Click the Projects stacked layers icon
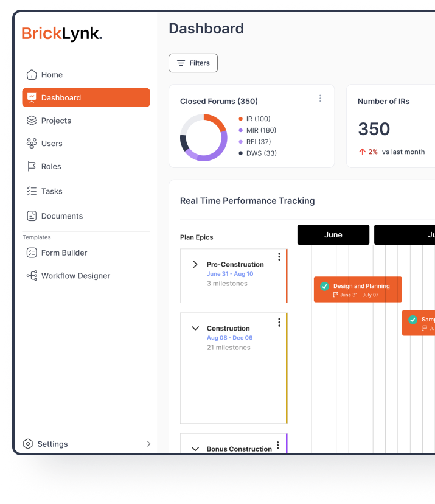Viewport: 435px width, 504px height. (x=32, y=121)
